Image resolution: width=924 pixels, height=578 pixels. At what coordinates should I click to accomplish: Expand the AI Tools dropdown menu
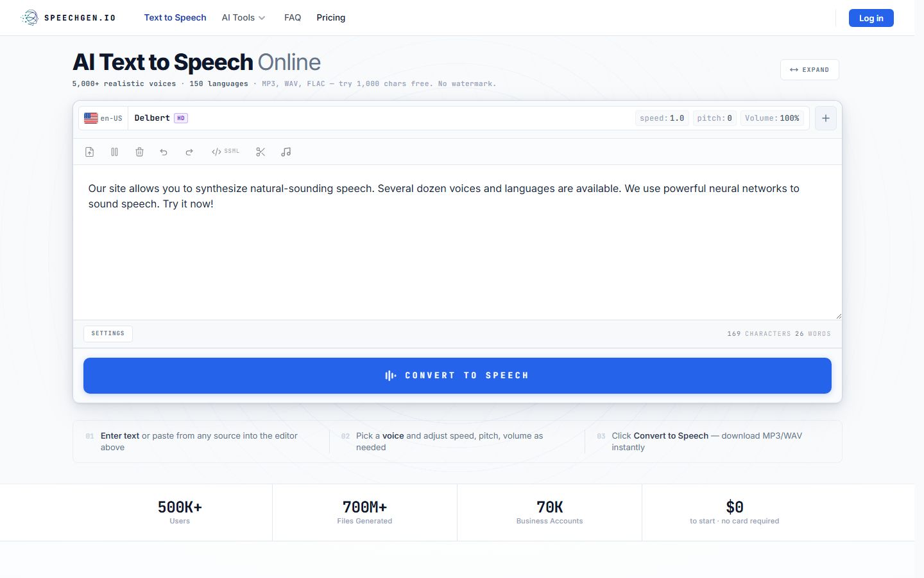pyautogui.click(x=243, y=18)
